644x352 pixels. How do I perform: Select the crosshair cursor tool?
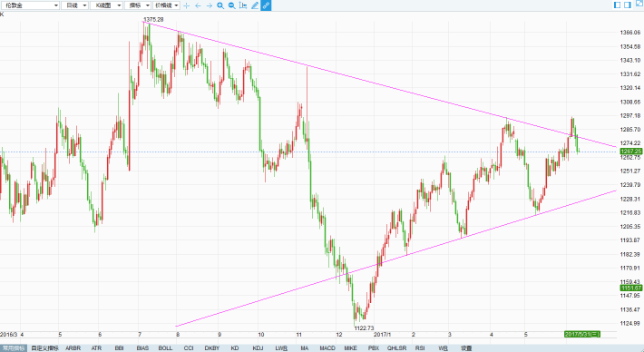tap(187, 5)
